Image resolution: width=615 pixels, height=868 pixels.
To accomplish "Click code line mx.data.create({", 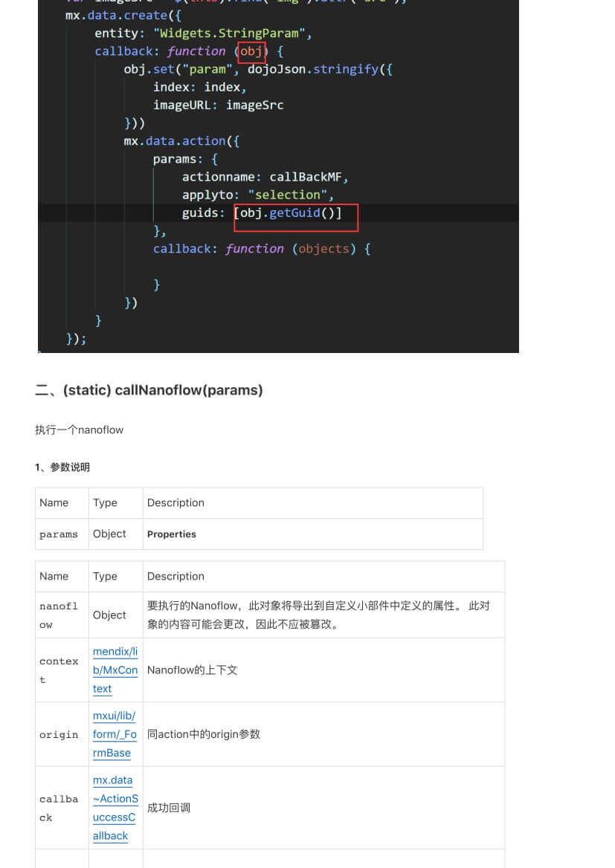I will (x=123, y=15).
